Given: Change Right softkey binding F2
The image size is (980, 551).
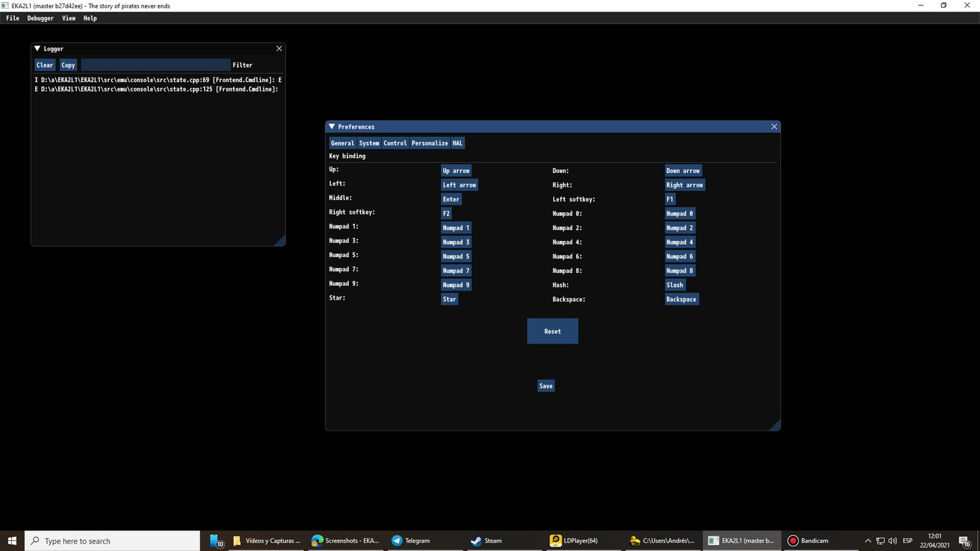Looking at the screenshot, I should click(447, 214).
